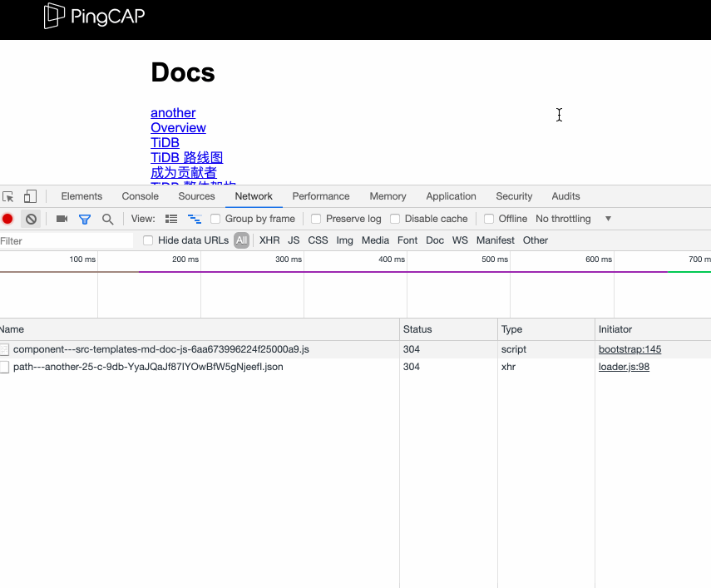The image size is (711, 588).
Task: Open network search magnifier icon
Action: (x=107, y=219)
